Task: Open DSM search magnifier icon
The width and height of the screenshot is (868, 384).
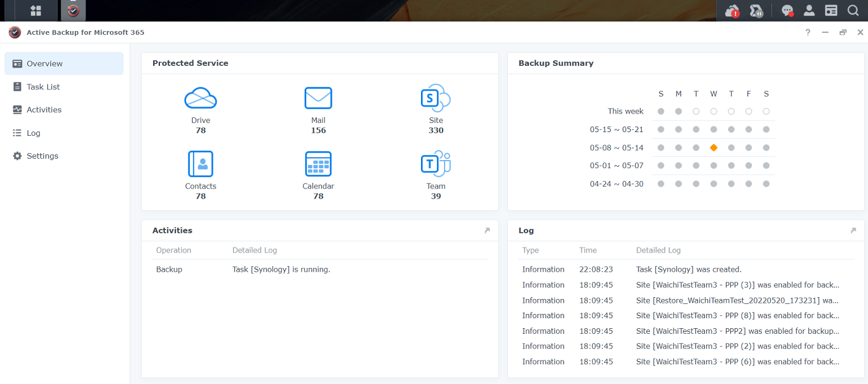Action: point(852,11)
